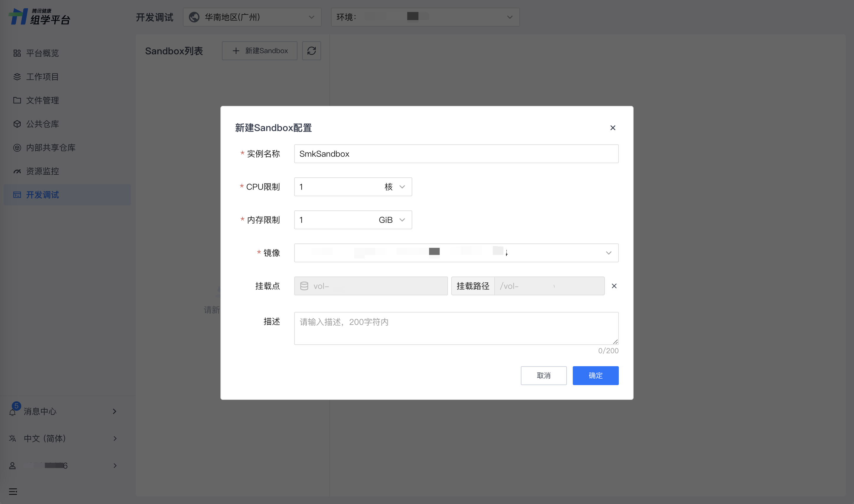This screenshot has height=504, width=854.
Task: Open 资源监控 in the sidebar
Action: 42,171
